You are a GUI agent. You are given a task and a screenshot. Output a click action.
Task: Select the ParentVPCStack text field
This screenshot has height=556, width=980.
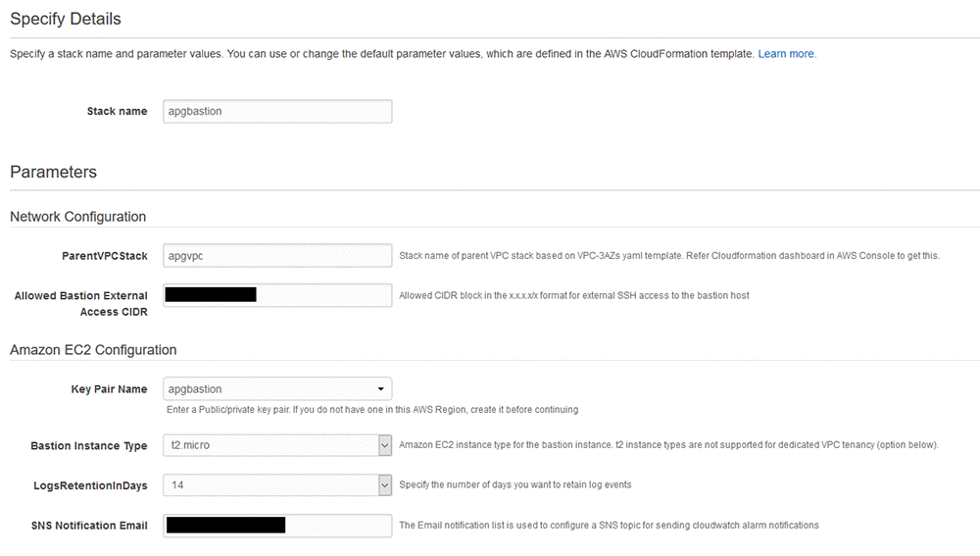[x=277, y=256]
